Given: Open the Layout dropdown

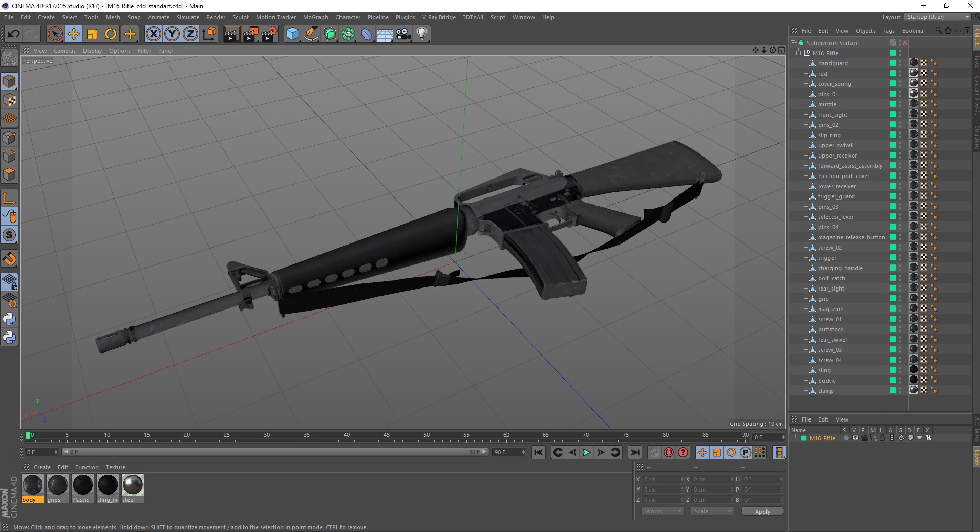Looking at the screenshot, I should (x=938, y=17).
